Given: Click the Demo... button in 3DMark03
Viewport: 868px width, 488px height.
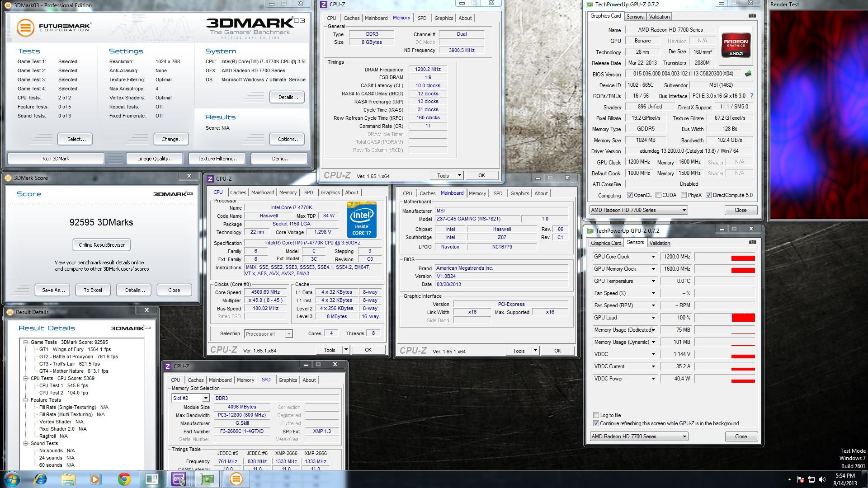Looking at the screenshot, I should [x=280, y=159].
